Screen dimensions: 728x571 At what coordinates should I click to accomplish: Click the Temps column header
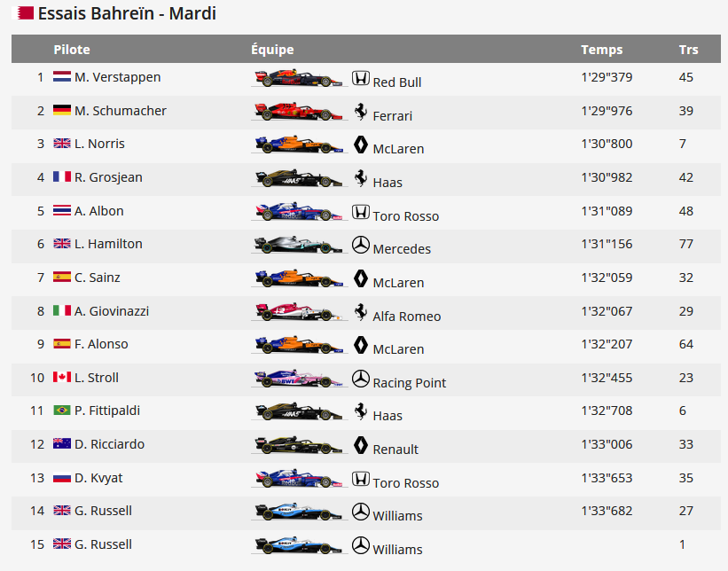click(601, 50)
